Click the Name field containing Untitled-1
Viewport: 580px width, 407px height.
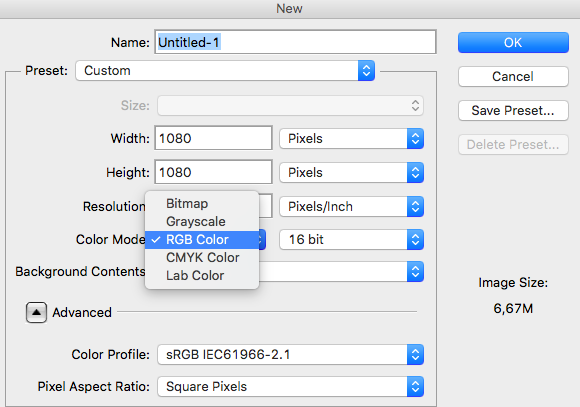[295, 42]
